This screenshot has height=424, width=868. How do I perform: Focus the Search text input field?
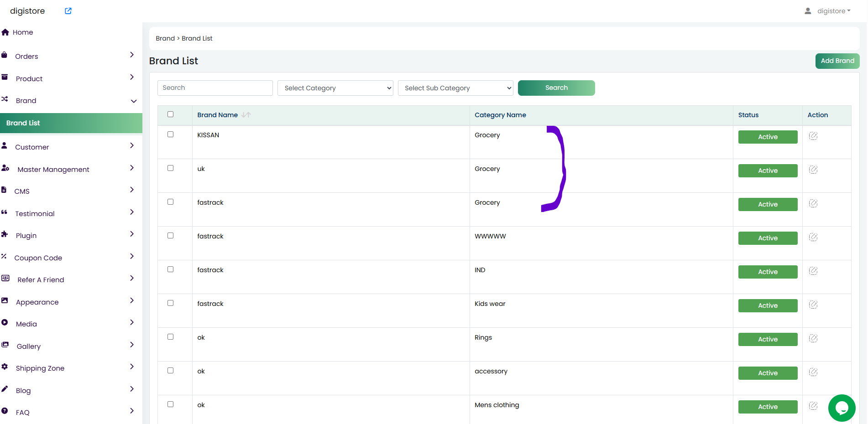215,88
